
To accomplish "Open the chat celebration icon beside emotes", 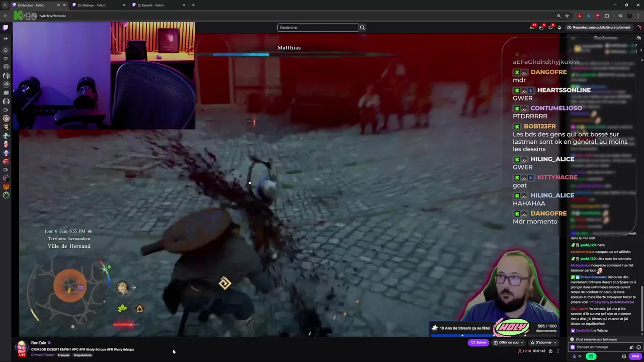I will (631, 347).
